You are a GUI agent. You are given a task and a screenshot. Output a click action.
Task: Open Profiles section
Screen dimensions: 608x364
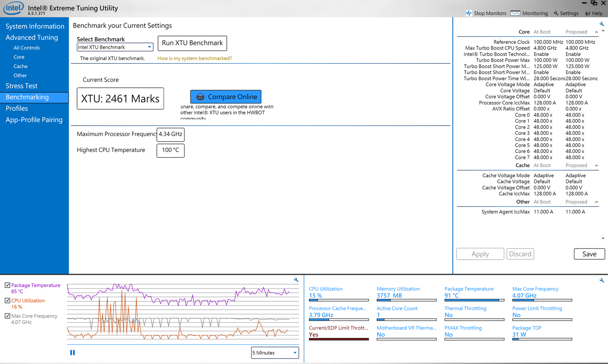(x=17, y=109)
